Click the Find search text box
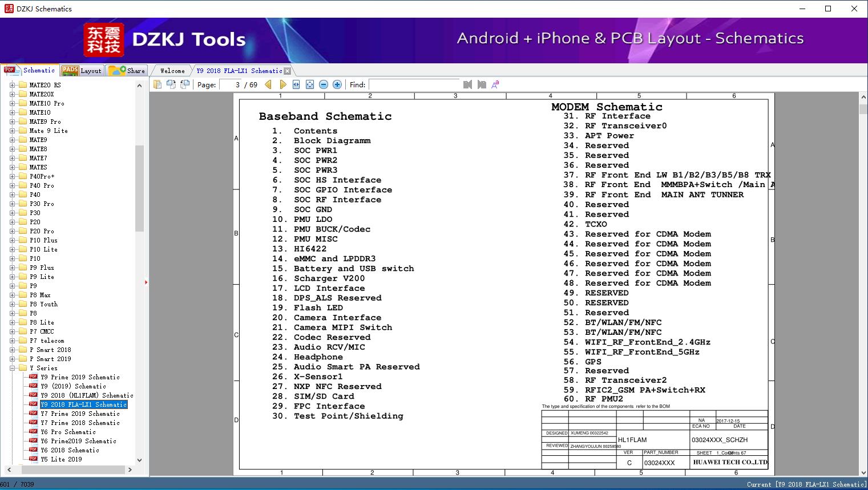 click(413, 84)
